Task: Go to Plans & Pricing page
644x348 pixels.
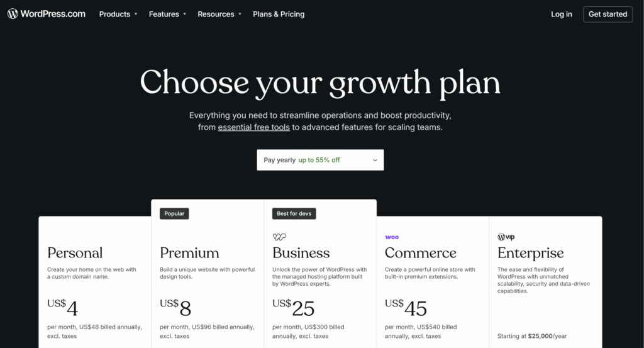Action: pyautogui.click(x=279, y=14)
